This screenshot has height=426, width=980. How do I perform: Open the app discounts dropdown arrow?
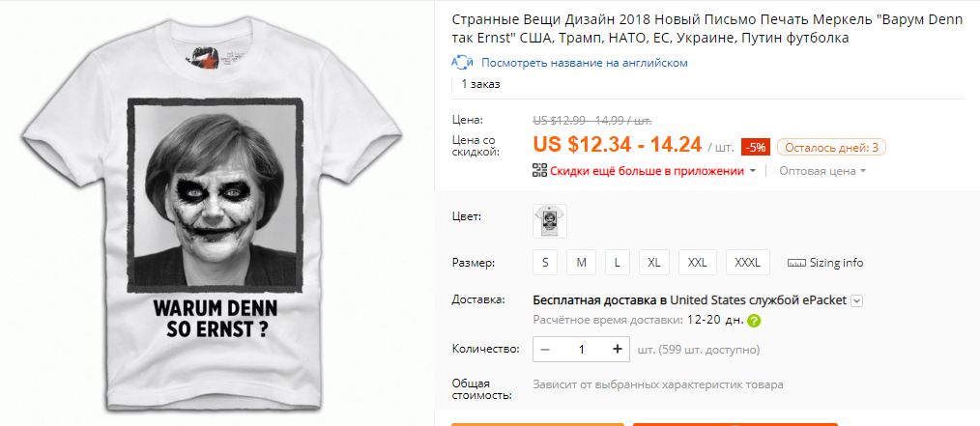[x=753, y=171]
